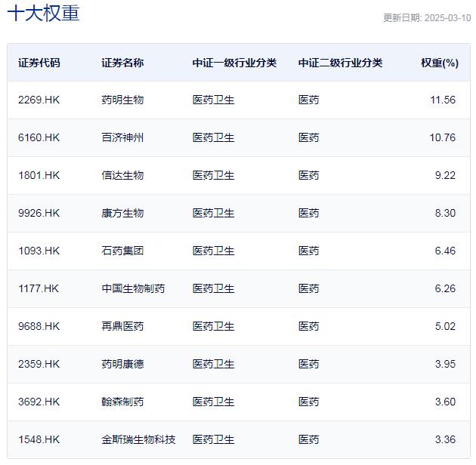Image resolution: width=476 pixels, height=465 pixels.
Task: Click 医药 second-level cell in 9926.HK row
Action: [309, 213]
